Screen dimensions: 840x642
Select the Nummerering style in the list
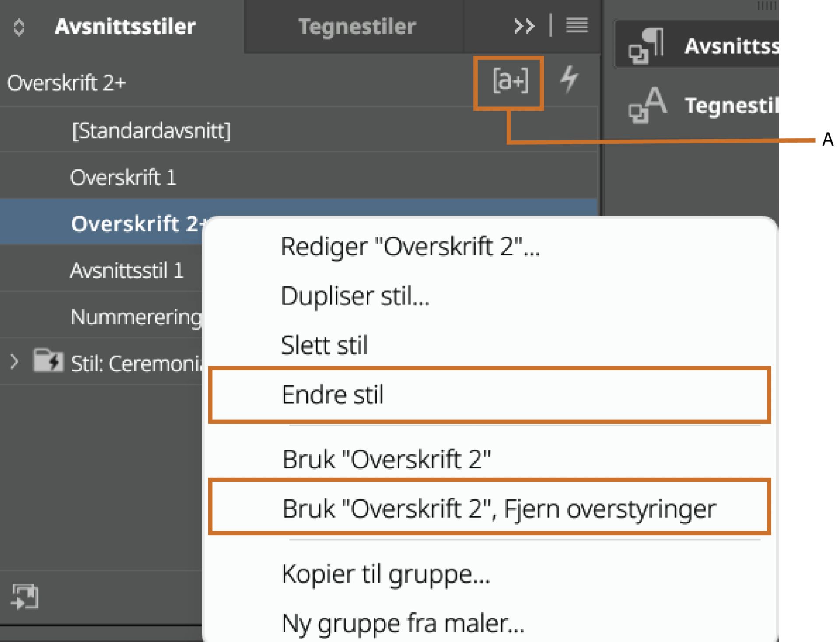pos(131,318)
